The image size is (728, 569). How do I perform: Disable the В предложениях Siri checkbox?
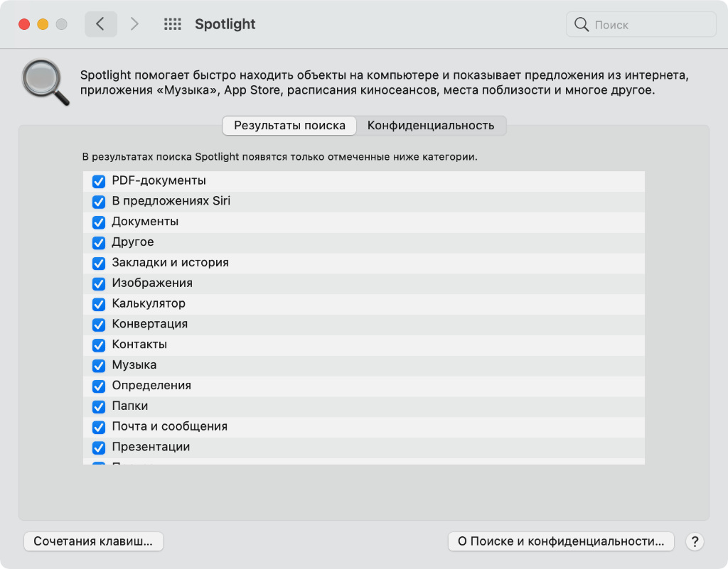tap(99, 202)
